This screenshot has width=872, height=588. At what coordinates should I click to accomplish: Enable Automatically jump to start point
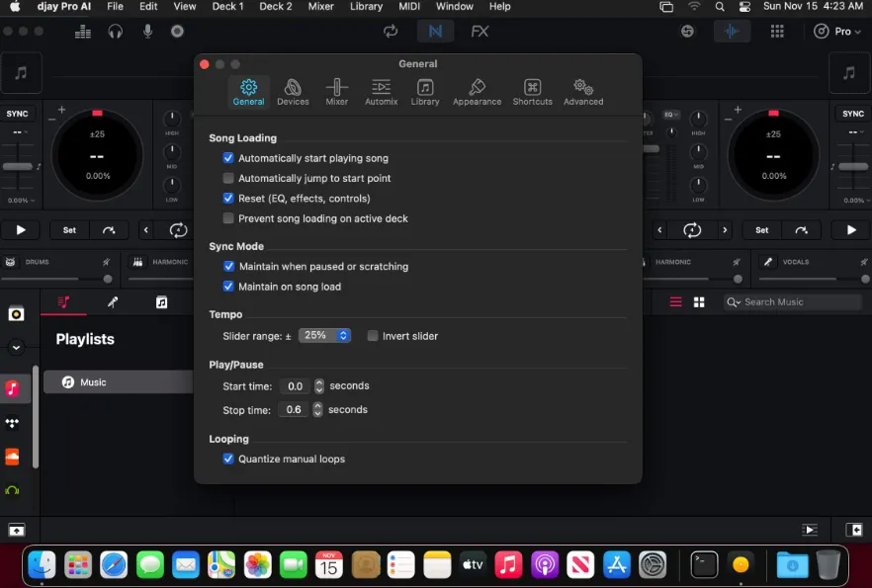tap(228, 178)
